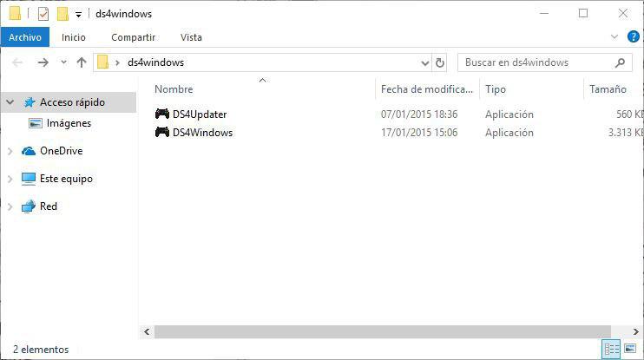Open the recent locations dropdown arrow
The image size is (644, 360).
63,62
